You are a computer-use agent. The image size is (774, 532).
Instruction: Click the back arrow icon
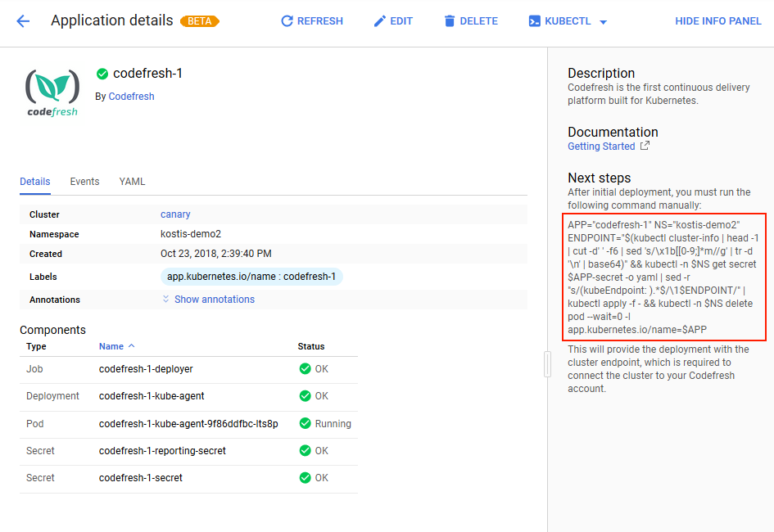(x=23, y=21)
